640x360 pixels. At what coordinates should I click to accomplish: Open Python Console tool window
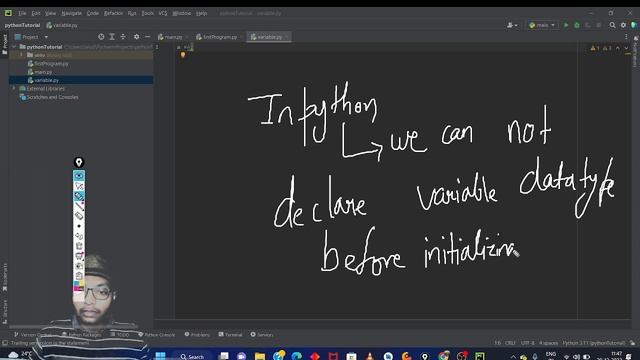[157, 335]
